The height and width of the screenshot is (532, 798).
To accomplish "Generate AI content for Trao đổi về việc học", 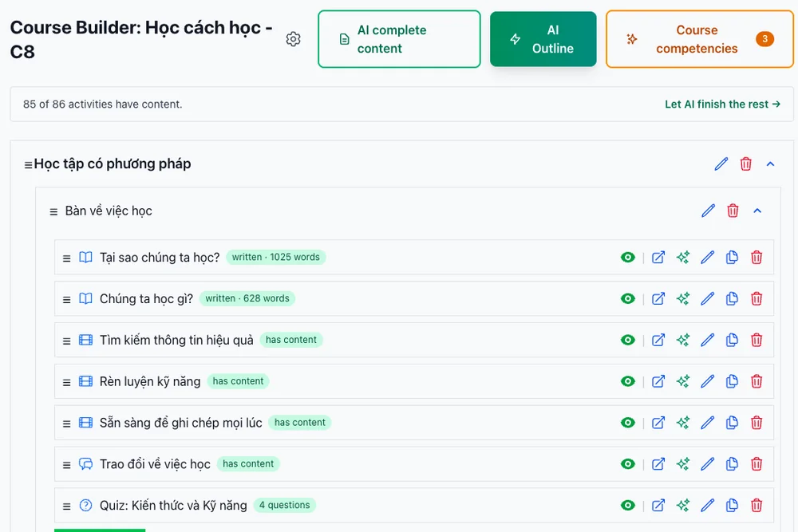I will [x=683, y=464].
